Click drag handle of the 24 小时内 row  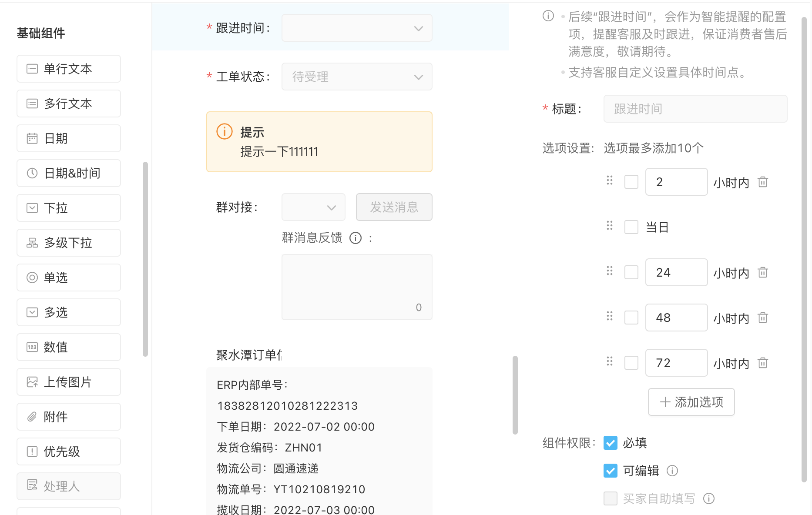[610, 271]
